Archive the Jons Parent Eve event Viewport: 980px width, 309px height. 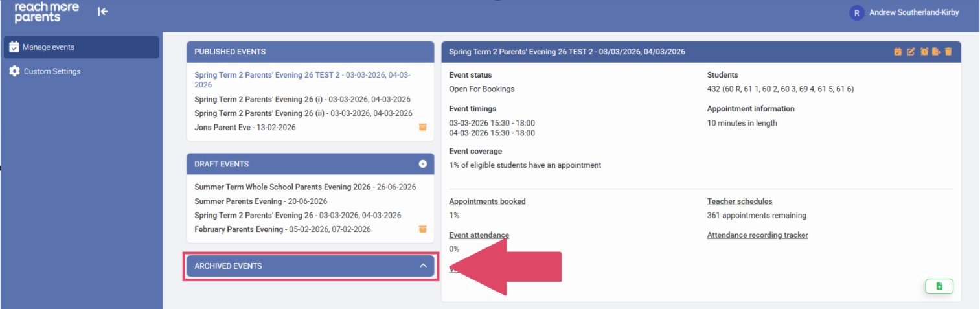[423, 128]
